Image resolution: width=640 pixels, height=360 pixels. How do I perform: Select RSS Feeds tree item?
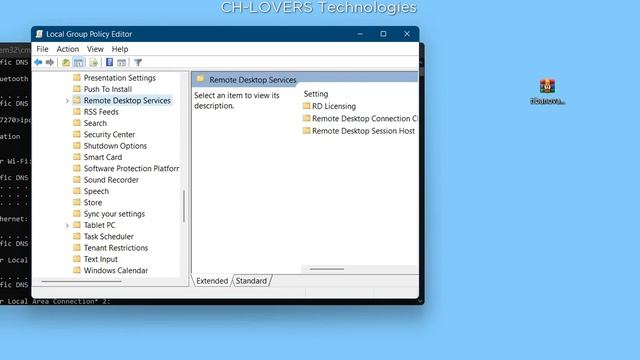point(101,112)
